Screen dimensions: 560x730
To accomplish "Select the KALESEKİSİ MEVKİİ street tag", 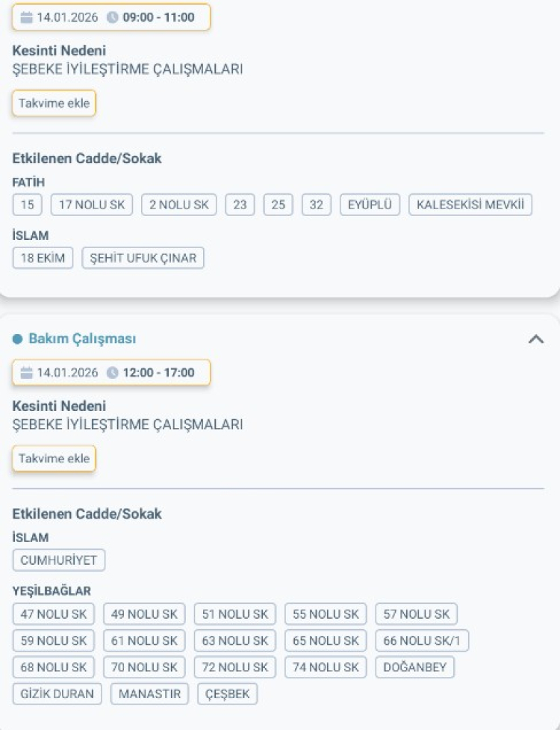I will [470, 205].
